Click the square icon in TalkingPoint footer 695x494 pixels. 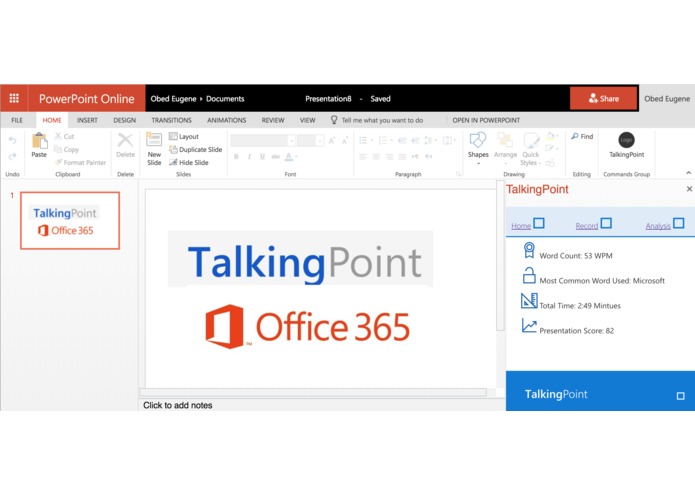(680, 396)
